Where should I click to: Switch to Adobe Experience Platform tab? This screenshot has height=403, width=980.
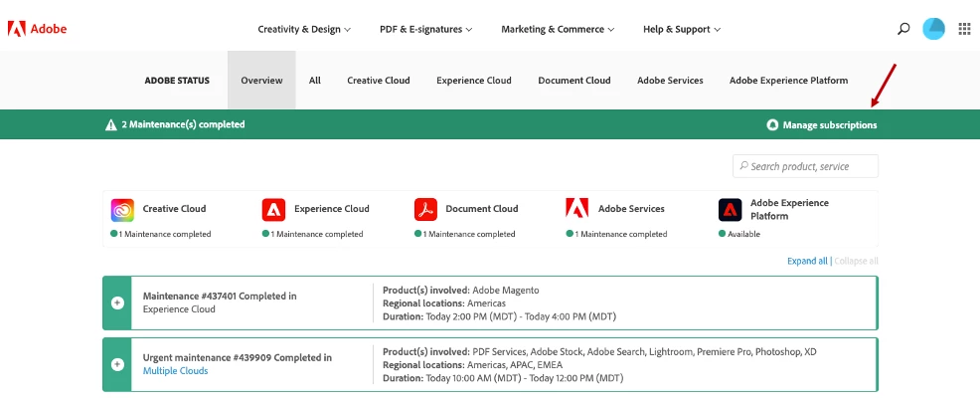pos(789,80)
